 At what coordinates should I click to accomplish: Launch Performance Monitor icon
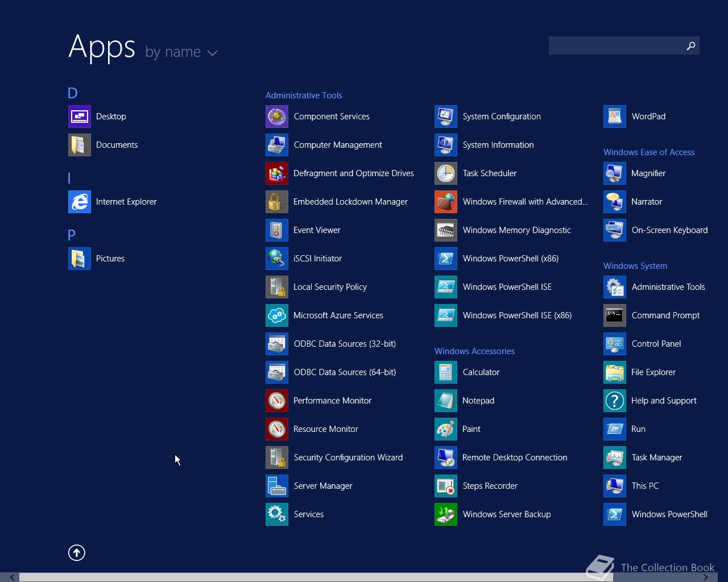coord(277,401)
